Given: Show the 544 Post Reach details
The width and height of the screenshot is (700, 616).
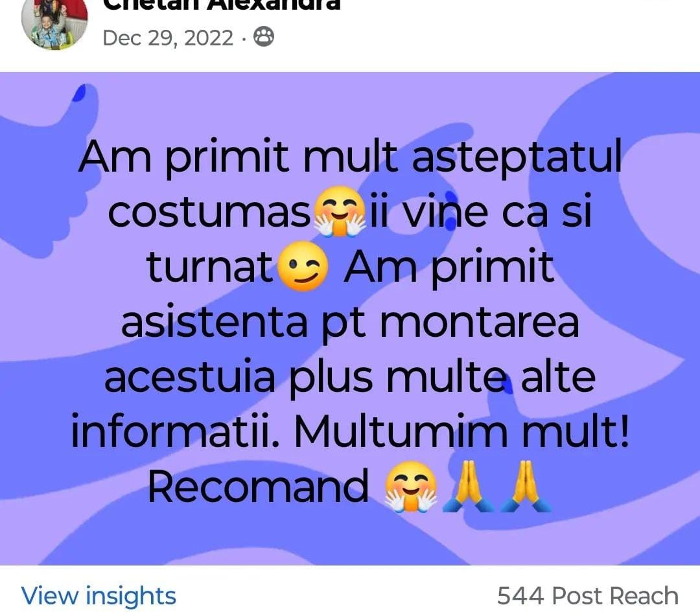Looking at the screenshot, I should point(587,596).
